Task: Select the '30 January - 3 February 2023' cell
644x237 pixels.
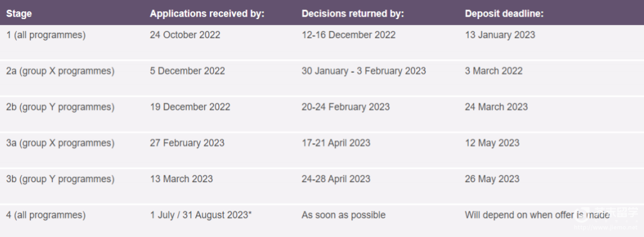Action: coord(364,71)
